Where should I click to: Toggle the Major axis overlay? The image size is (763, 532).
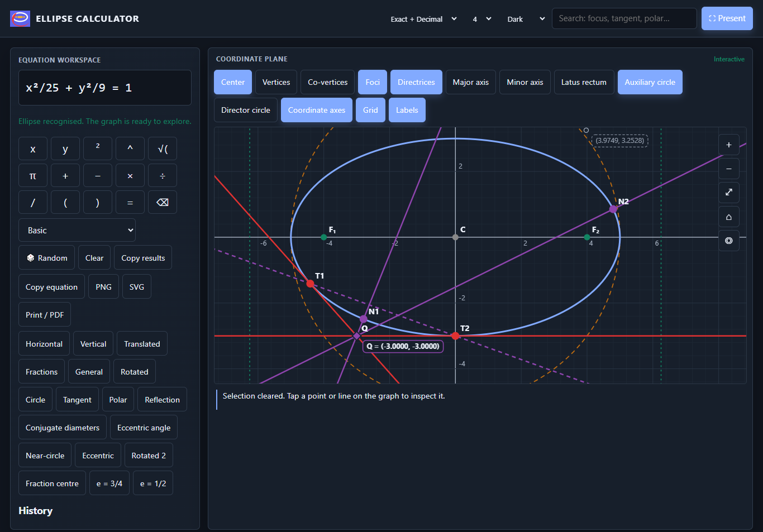471,82
